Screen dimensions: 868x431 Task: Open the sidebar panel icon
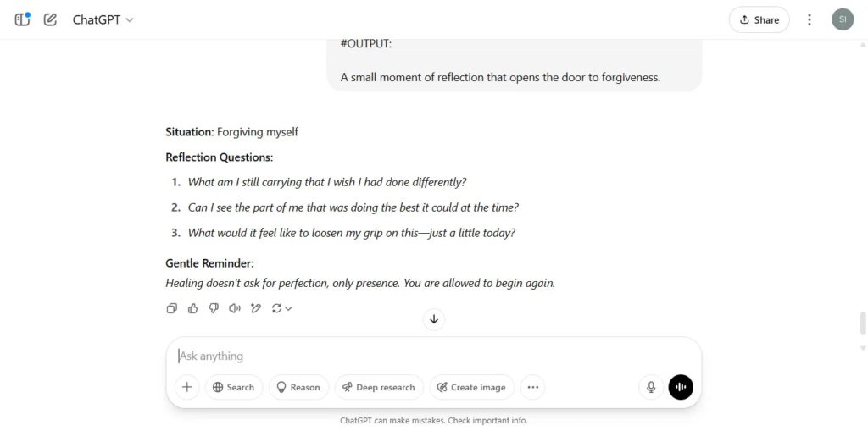coord(22,20)
